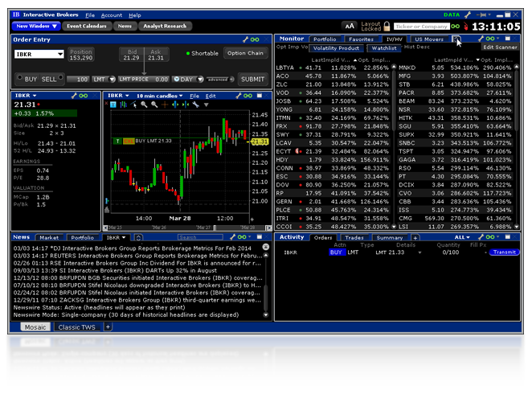
Task: Click the red X icon left of chart toolbar
Action: [x=106, y=103]
